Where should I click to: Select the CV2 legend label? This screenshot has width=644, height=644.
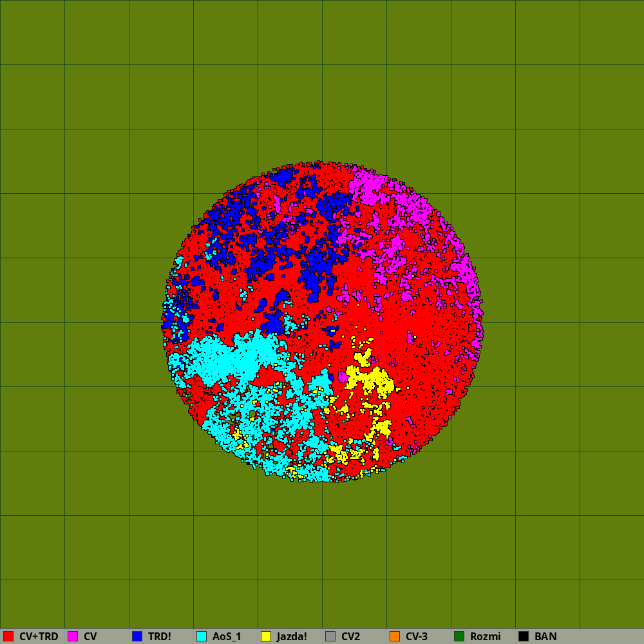[351, 636]
